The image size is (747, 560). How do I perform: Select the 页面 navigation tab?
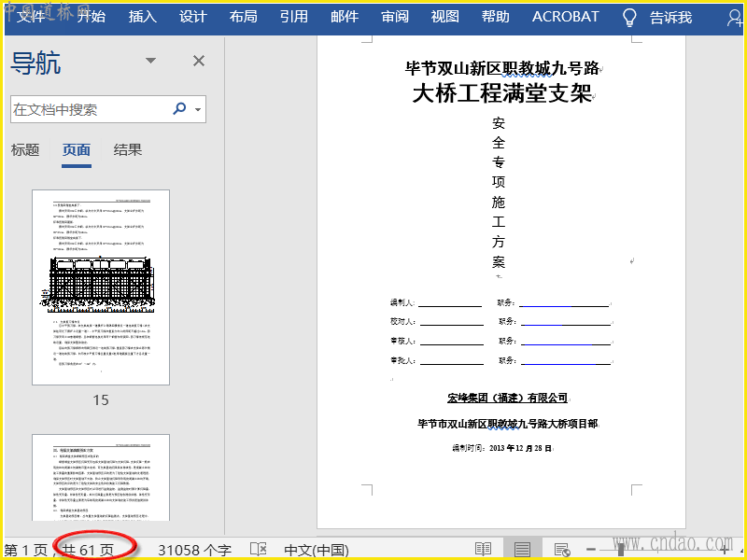[77, 150]
